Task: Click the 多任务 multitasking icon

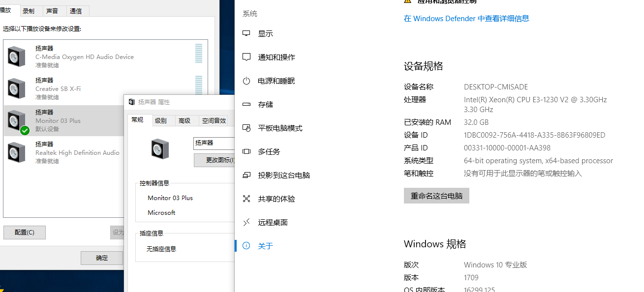Action: tap(246, 151)
